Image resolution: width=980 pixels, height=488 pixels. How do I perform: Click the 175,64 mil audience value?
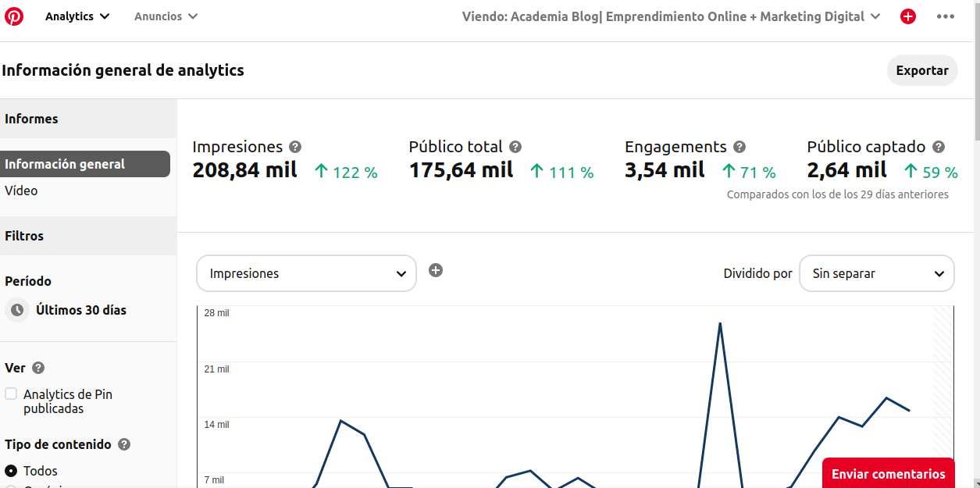(x=461, y=170)
